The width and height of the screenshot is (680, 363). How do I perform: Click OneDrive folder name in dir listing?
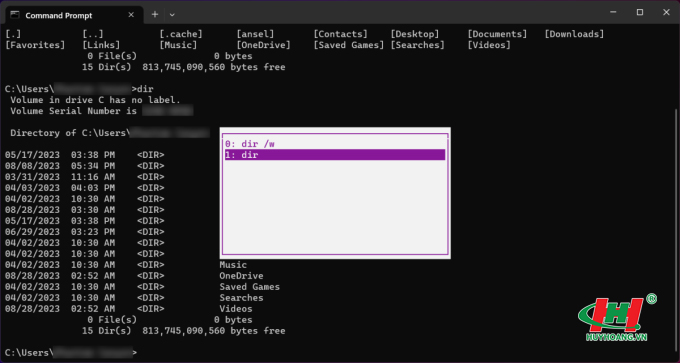pyautogui.click(x=241, y=276)
